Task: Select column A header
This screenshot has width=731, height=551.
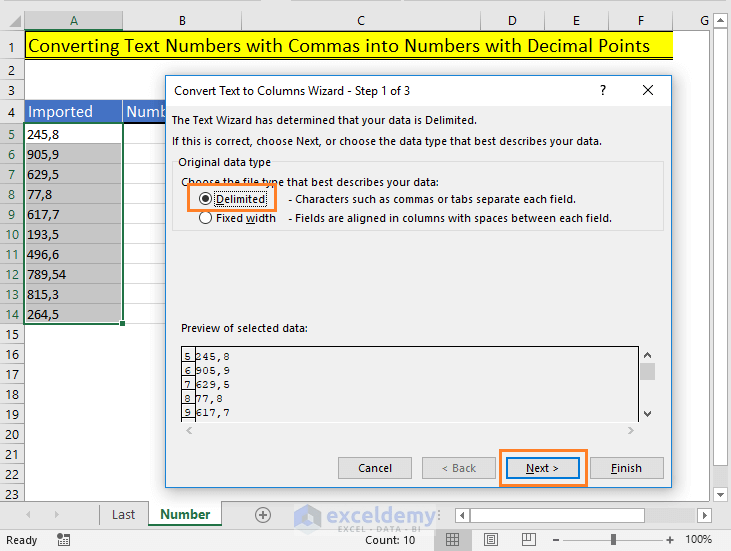Action: coord(74,21)
